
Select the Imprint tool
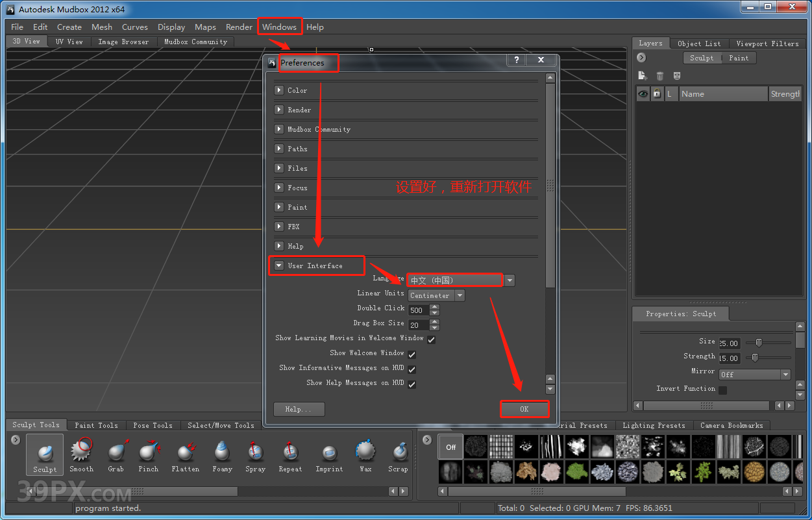[x=329, y=453]
